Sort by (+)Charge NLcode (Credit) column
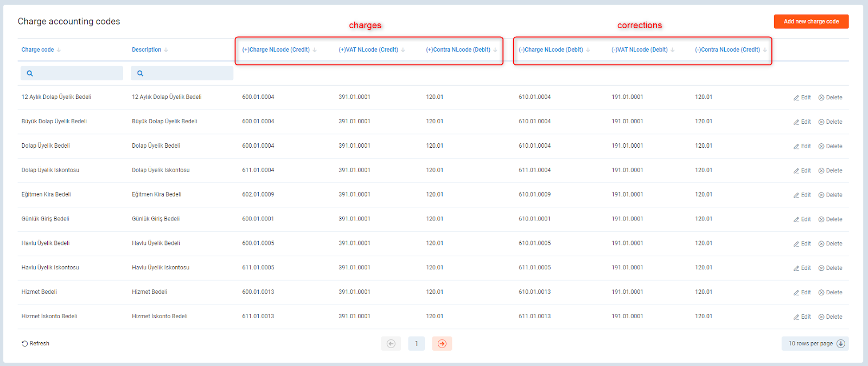868x366 pixels. pyautogui.click(x=276, y=50)
